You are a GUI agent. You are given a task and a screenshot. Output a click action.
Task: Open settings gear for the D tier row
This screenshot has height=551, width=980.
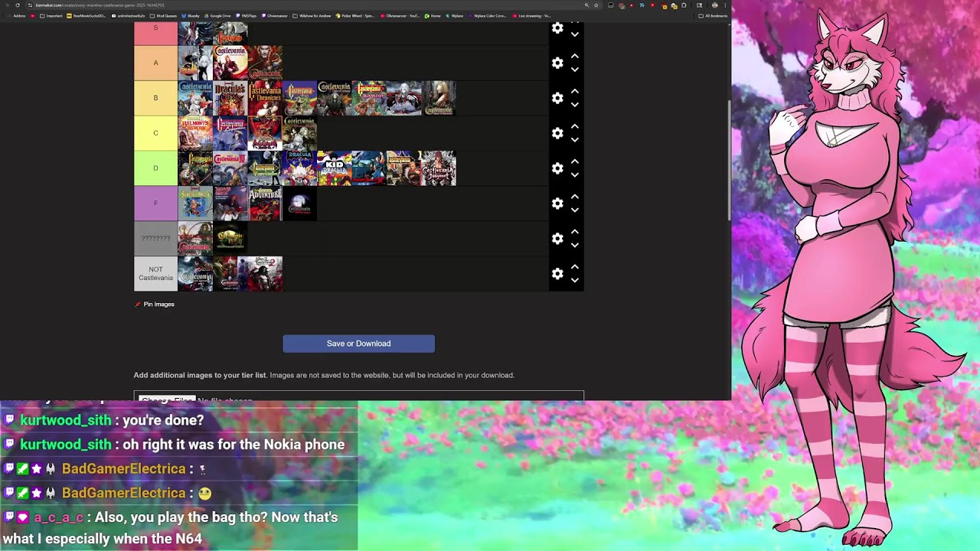click(557, 168)
